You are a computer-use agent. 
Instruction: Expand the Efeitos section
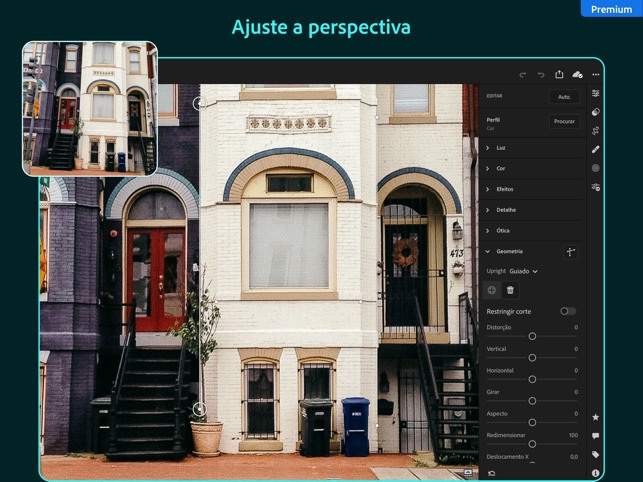505,189
